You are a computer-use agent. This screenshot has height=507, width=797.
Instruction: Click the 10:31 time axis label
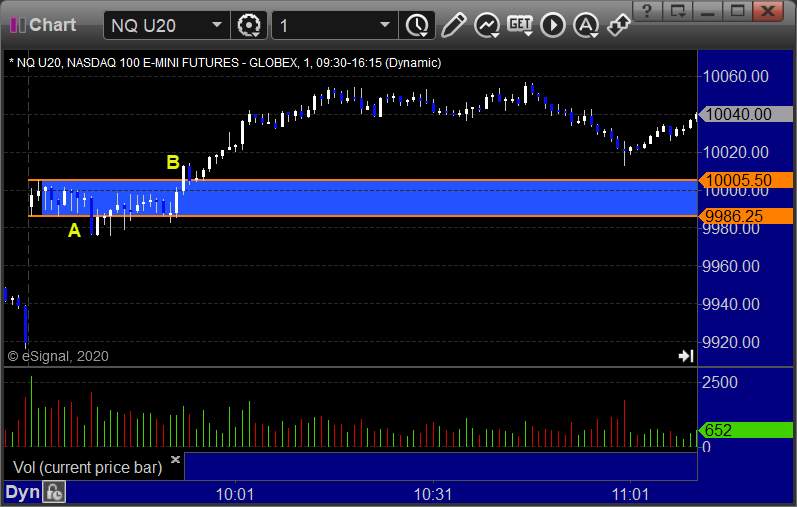pyautogui.click(x=433, y=494)
